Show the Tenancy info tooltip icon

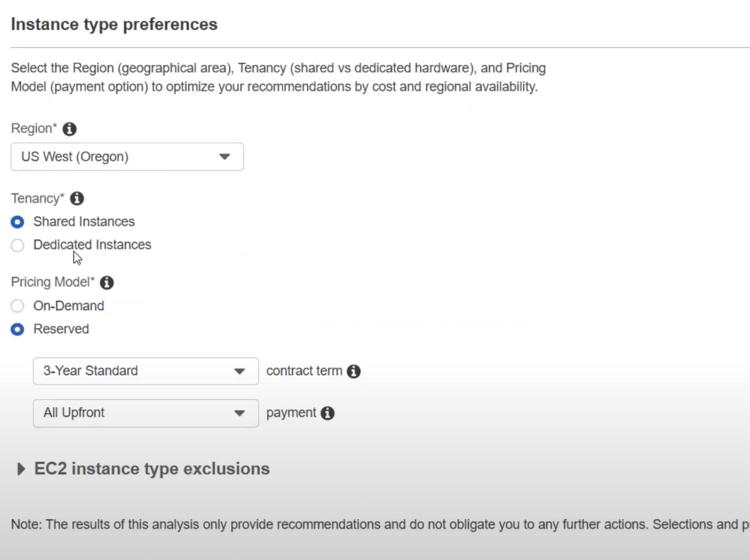[77, 198]
